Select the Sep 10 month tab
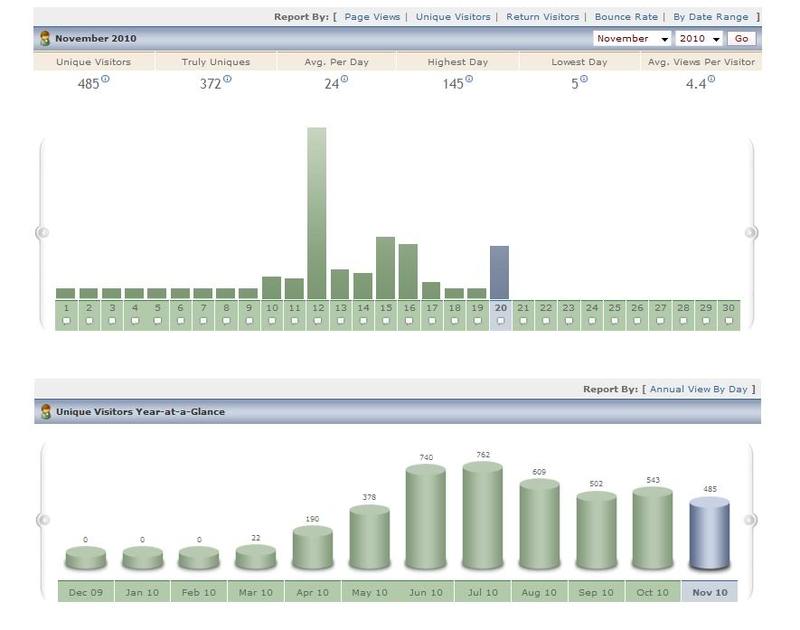The image size is (800, 630). pos(596,592)
